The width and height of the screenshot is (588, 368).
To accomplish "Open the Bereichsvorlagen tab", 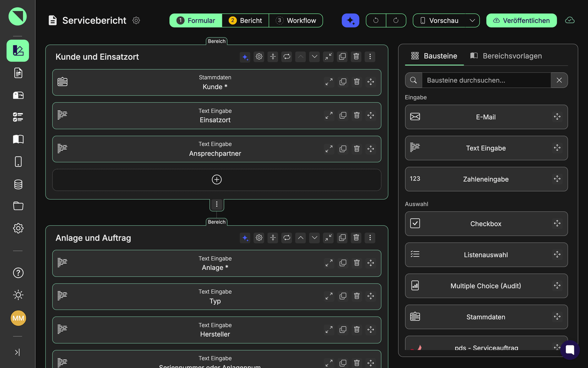I will tap(506, 56).
